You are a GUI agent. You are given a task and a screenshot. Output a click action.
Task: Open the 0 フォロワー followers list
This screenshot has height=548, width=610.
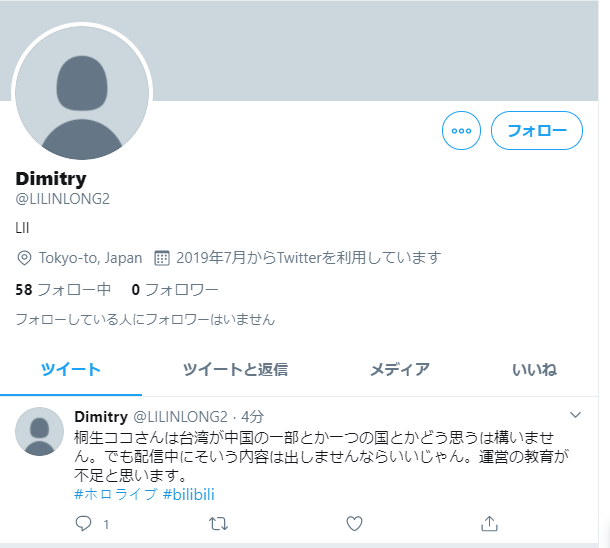(x=175, y=290)
